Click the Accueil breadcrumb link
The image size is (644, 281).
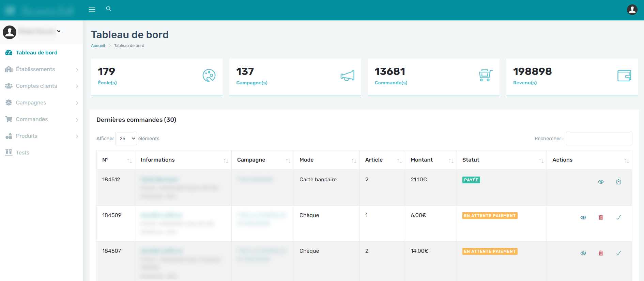[98, 46]
